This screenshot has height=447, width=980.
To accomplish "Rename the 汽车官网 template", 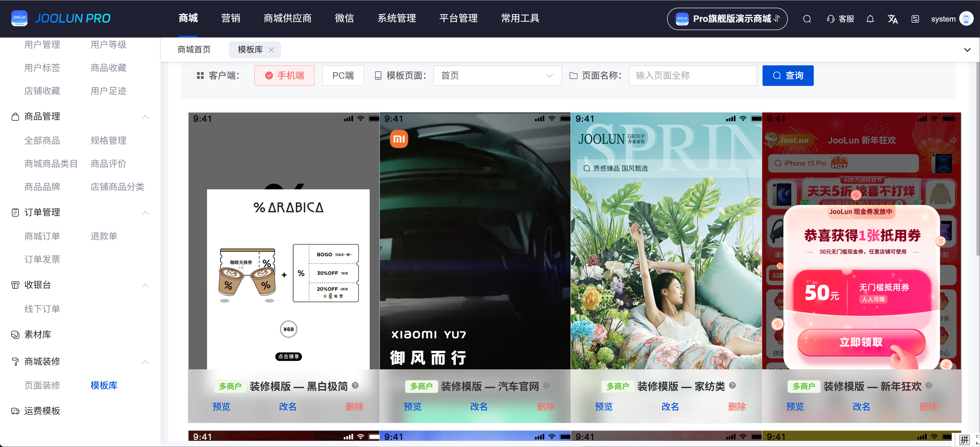I will click(479, 407).
